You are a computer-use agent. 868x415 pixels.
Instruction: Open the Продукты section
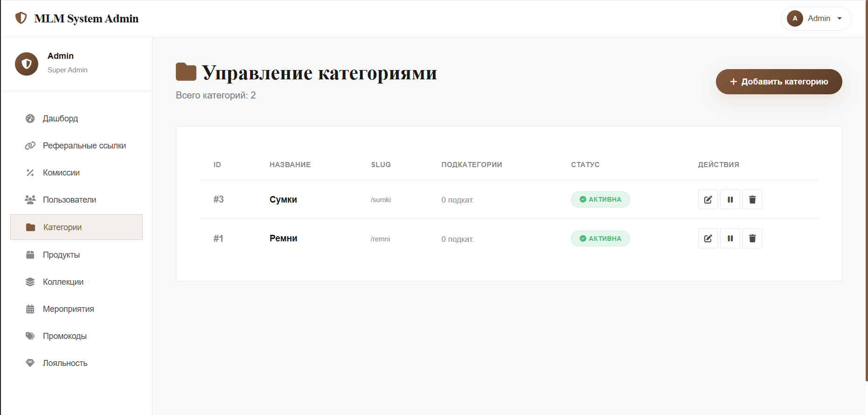76,255
